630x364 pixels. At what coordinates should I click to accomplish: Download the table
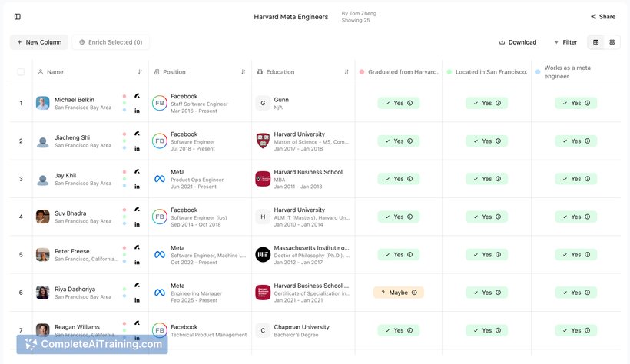[518, 42]
